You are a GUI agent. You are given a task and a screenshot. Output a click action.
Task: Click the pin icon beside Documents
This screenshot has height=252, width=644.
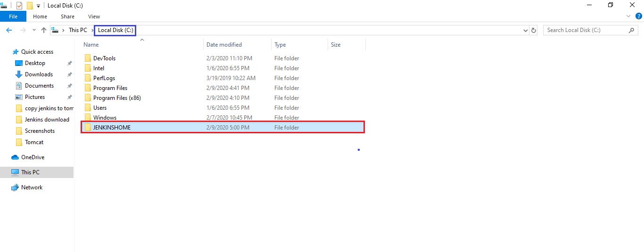(x=69, y=86)
